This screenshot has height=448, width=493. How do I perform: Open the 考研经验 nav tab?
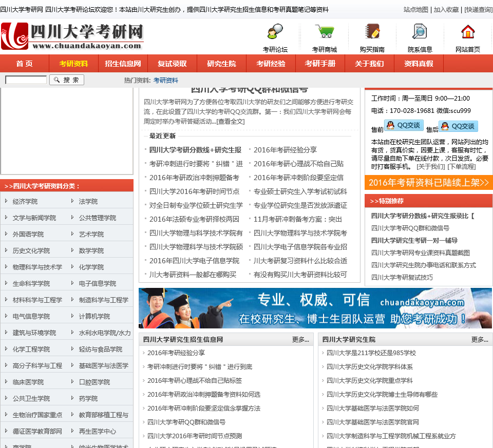tap(271, 64)
